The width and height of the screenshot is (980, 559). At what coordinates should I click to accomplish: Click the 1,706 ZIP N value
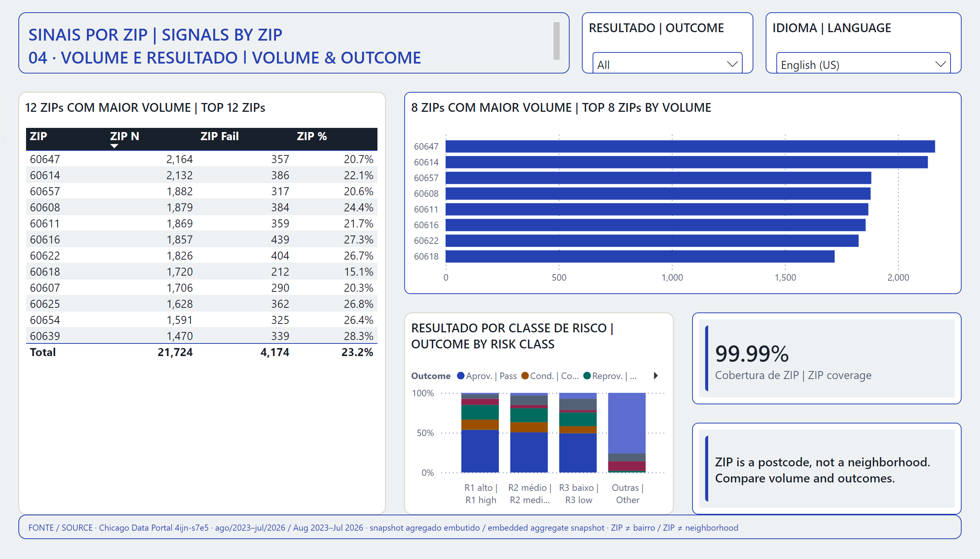179,288
